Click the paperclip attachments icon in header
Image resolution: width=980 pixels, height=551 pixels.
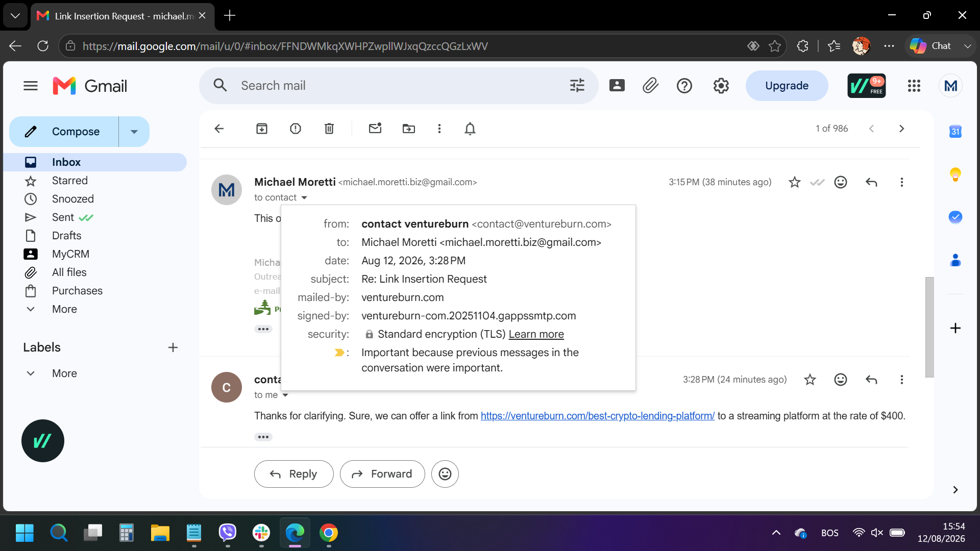(650, 86)
